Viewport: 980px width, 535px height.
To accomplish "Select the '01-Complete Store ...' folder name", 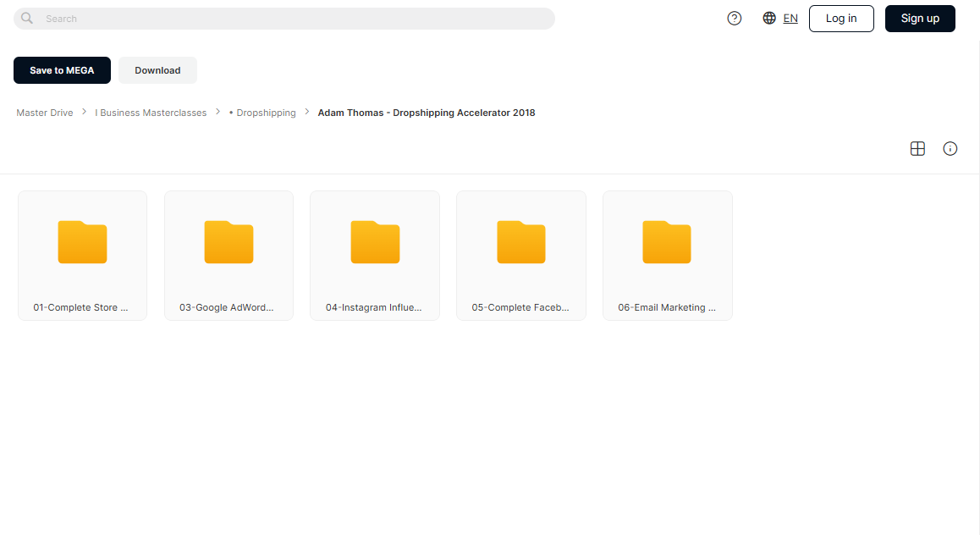I will (x=80, y=307).
